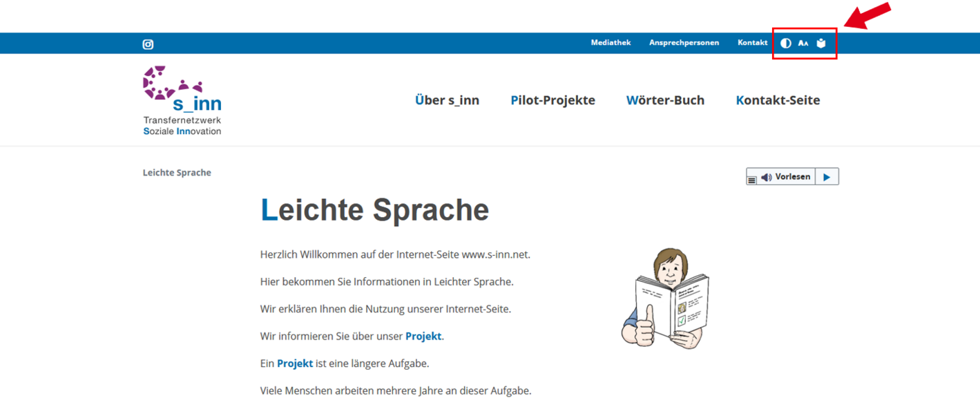This screenshot has height=414, width=980.
Task: Open the Leichte Sprache reading-person icon
Action: 821,43
